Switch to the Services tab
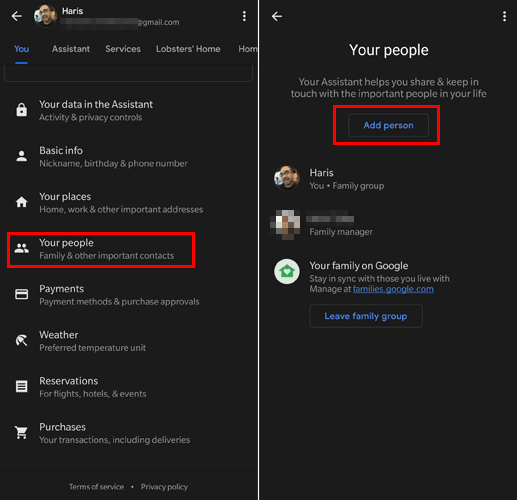517x500 pixels. tap(123, 49)
